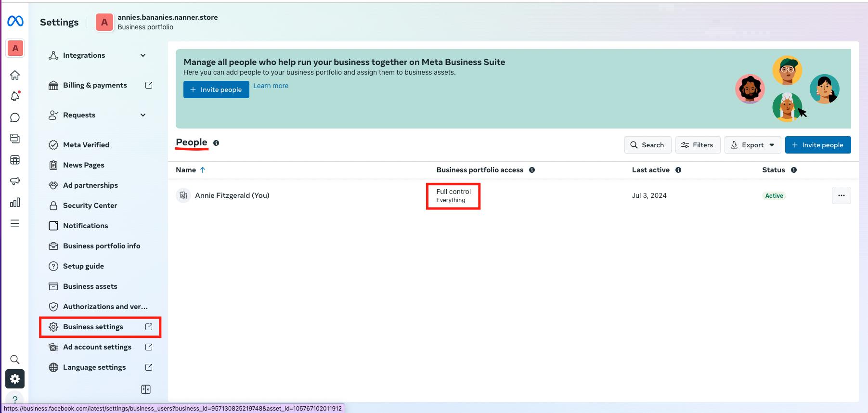
Task: Click Annie Fitzgerald (You) name
Action: [232, 195]
